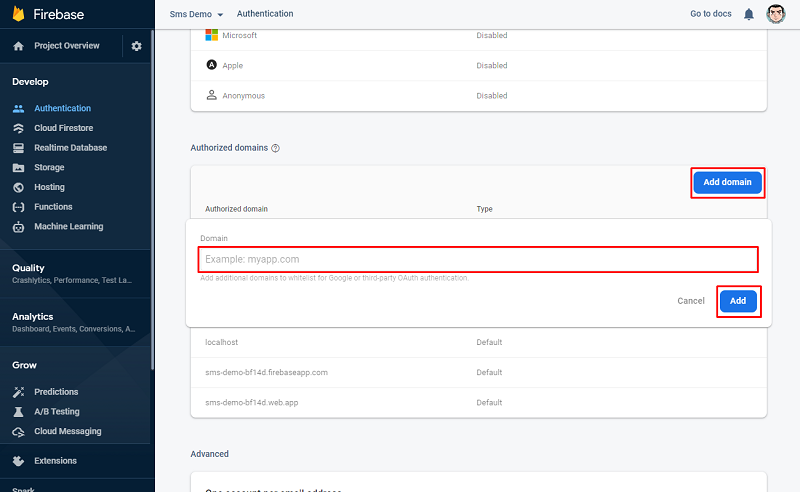
Task: Click the Predictions wand icon
Action: pyautogui.click(x=18, y=392)
